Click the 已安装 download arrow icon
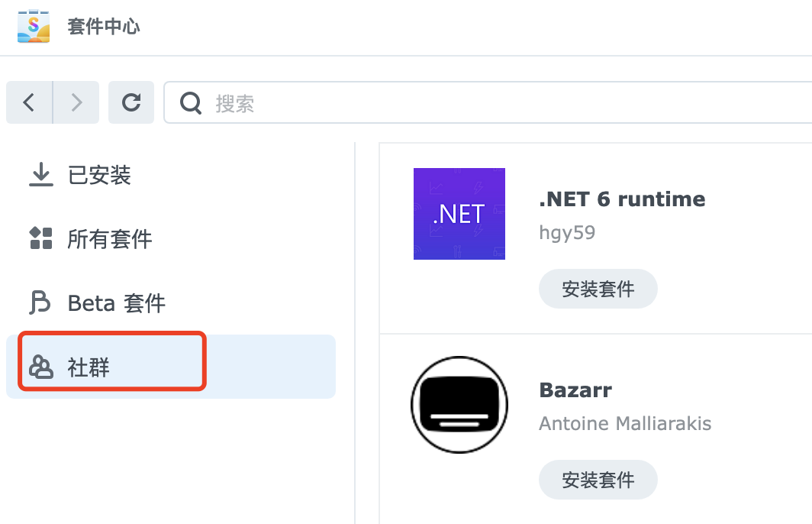Screen dimensions: 812x524 click(x=40, y=176)
